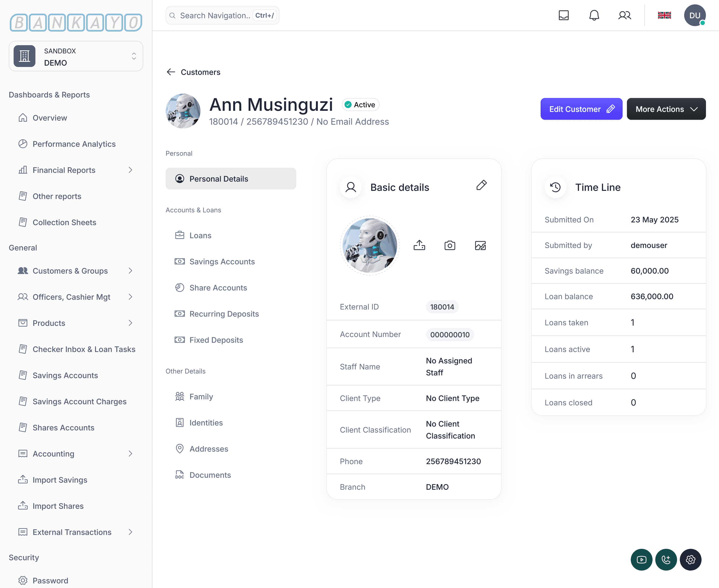Go back to Customers list
719x588 pixels.
[x=193, y=72]
